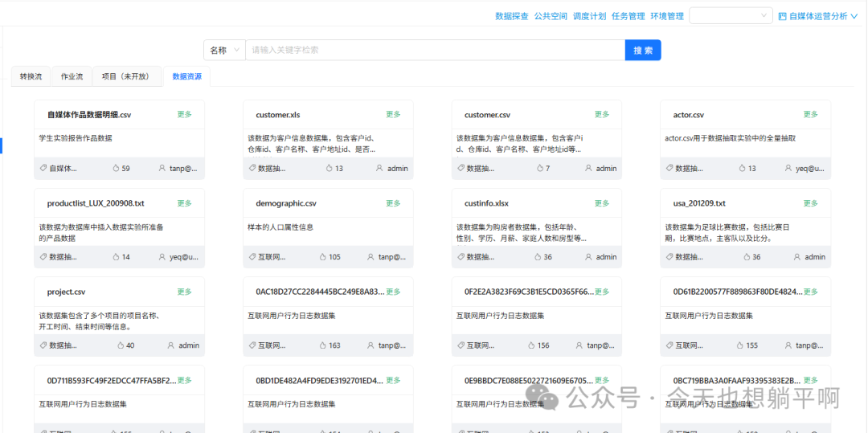Viewport: 868px width, 433px height.
Task: Click the user icon on project.csv card
Action: [x=170, y=345]
